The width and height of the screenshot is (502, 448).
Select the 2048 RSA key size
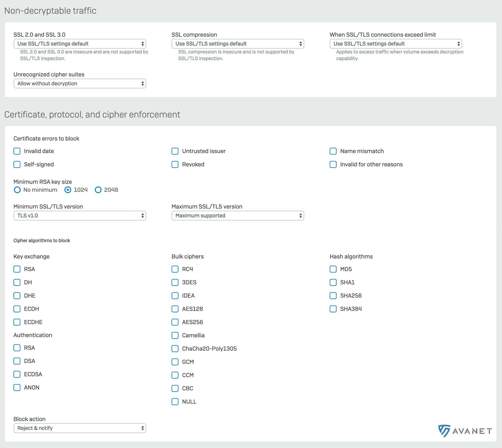pos(98,190)
